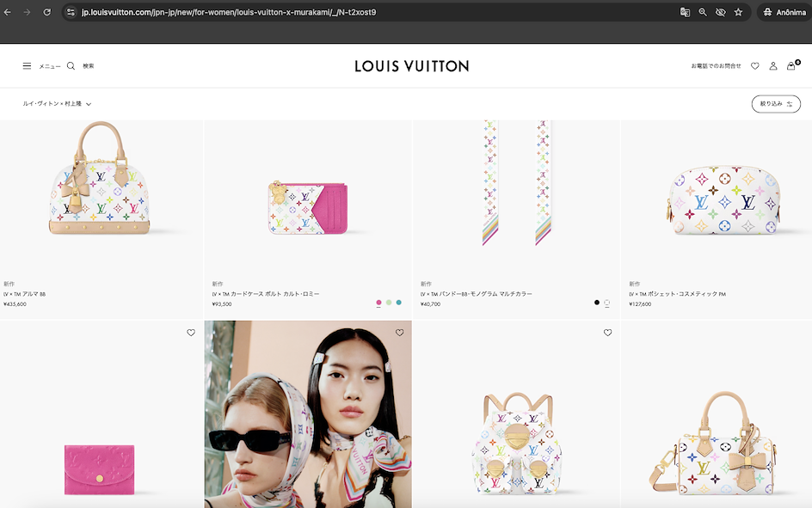Favorite the campaign models photo with heart

point(400,333)
